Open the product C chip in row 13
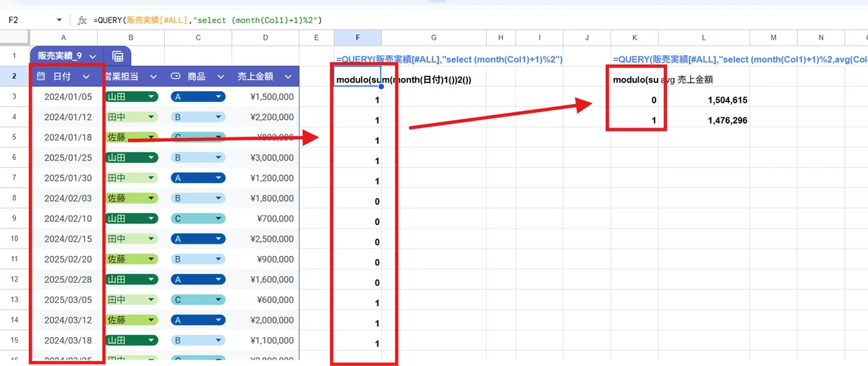This screenshot has width=868, height=366. 198,299
